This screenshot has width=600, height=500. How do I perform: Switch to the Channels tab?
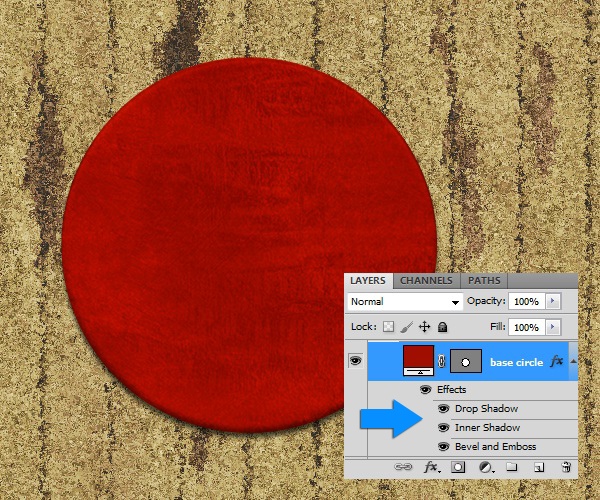coord(427,281)
